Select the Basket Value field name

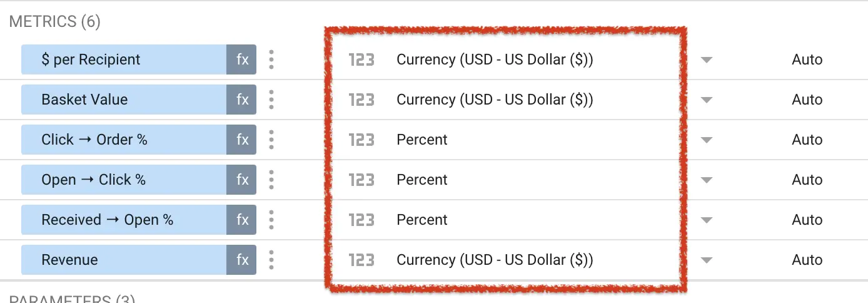[84, 100]
